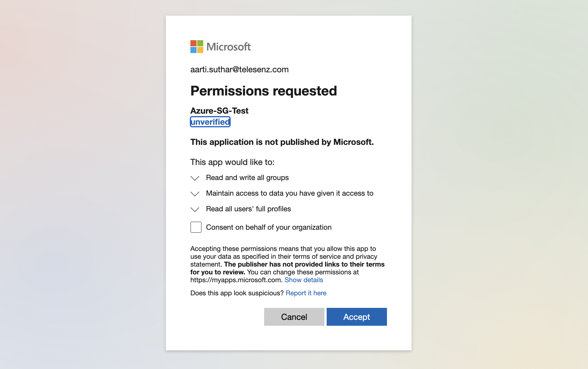Click the Permissions requested heading

click(x=264, y=91)
